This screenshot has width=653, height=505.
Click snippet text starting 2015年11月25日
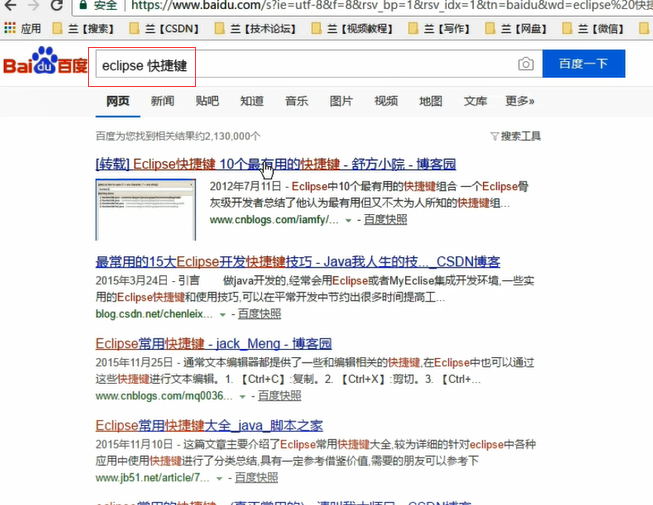coord(315,371)
